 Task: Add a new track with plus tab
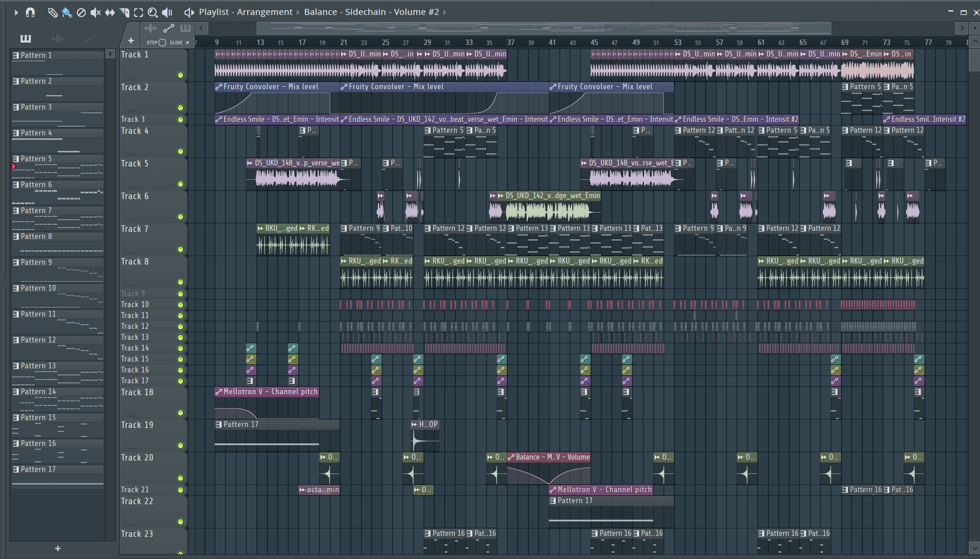point(131,40)
